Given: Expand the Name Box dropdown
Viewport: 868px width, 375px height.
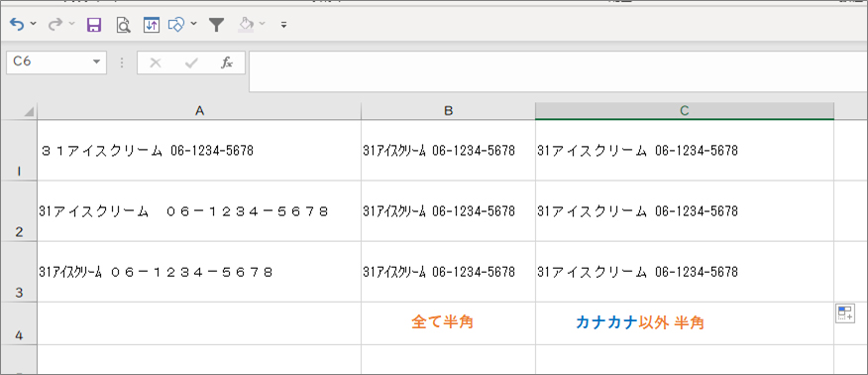Looking at the screenshot, I should click(x=97, y=62).
